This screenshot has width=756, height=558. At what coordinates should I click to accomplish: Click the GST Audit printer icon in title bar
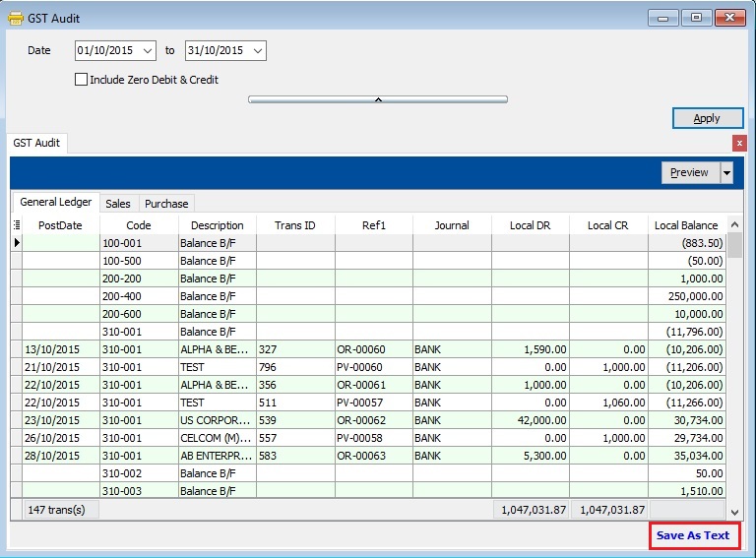click(16, 19)
